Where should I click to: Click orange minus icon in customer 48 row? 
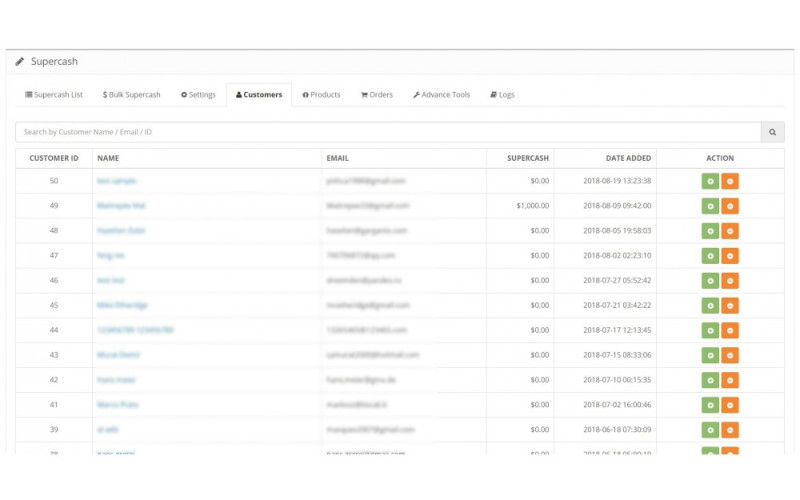point(730,231)
